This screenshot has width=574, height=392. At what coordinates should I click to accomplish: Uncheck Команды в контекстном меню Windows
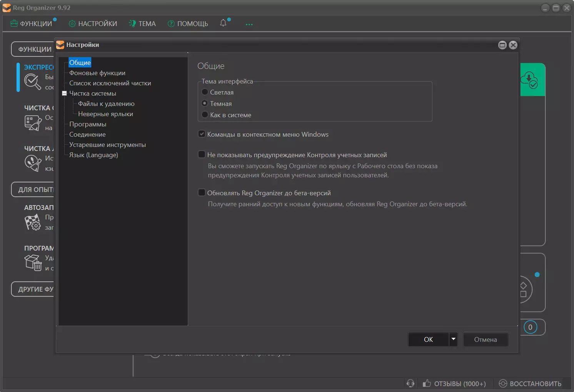pos(202,134)
